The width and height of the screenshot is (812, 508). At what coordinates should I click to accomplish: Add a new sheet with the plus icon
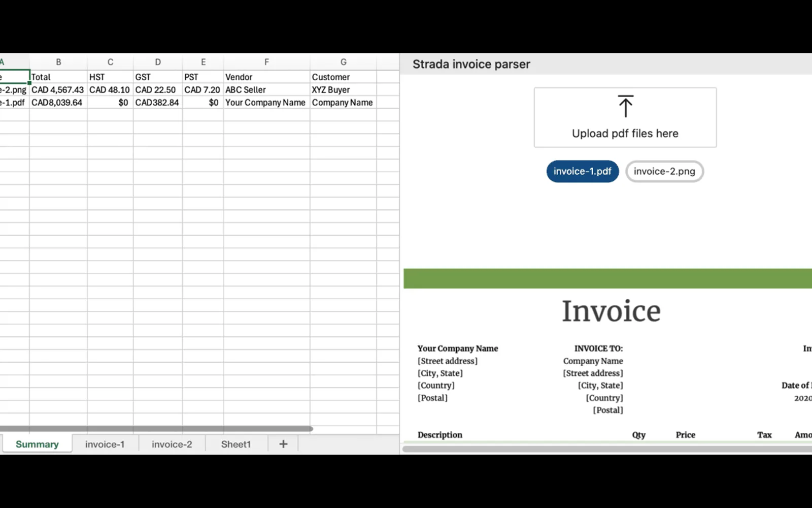pos(283,444)
